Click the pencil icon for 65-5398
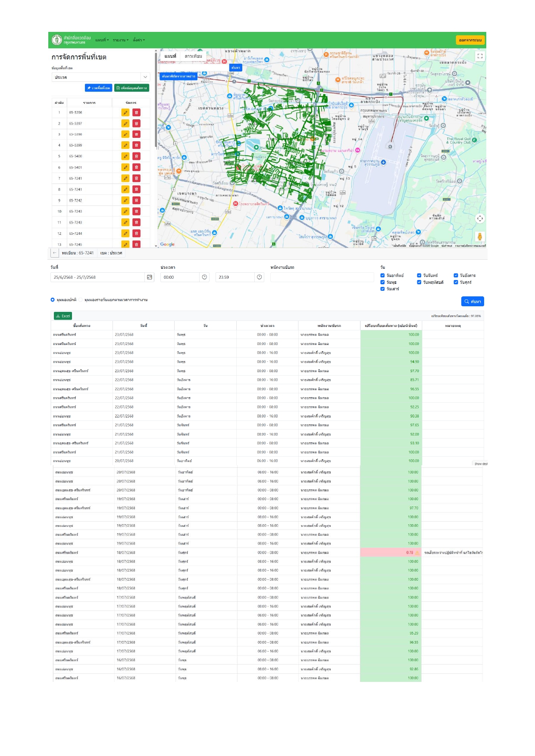Screen dimensions: 535x756 pos(125,134)
